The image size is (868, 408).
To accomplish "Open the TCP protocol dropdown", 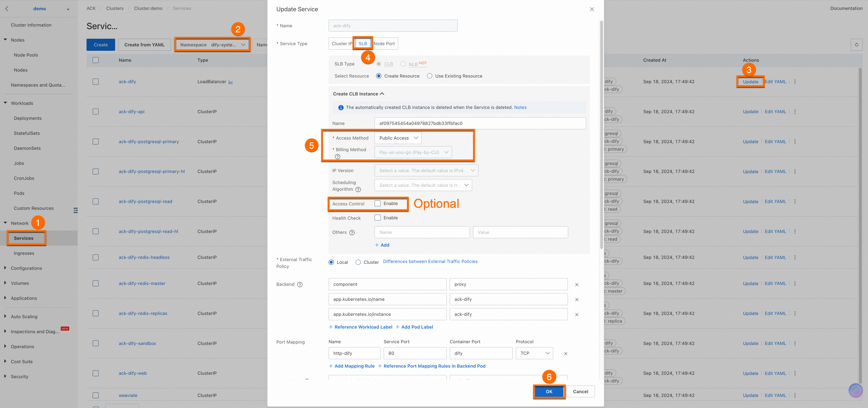I will pyautogui.click(x=534, y=353).
